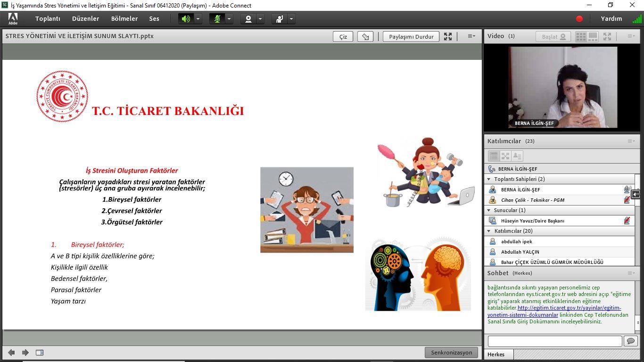Open the speaker options dropdown arrow
Image resolution: width=644 pixels, height=362 pixels.
click(x=198, y=19)
